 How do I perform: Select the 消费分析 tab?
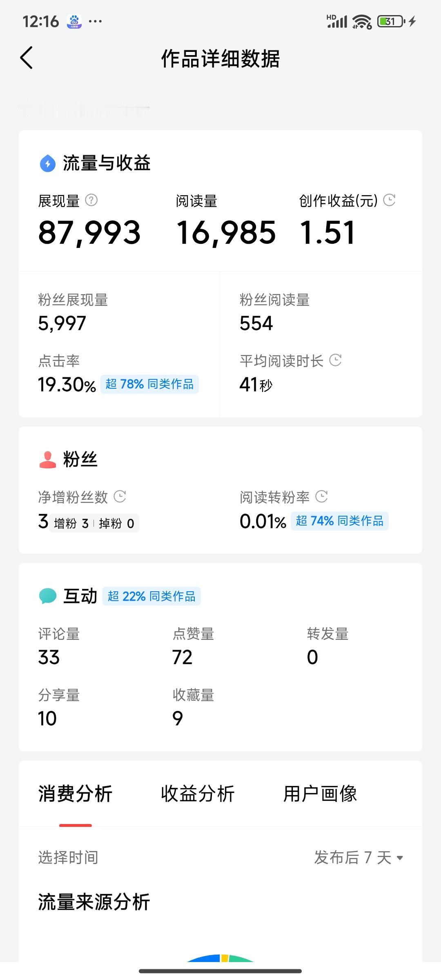(75, 794)
